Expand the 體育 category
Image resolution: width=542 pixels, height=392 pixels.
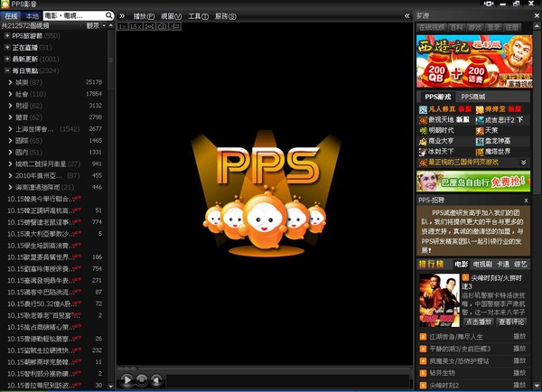(x=10, y=117)
